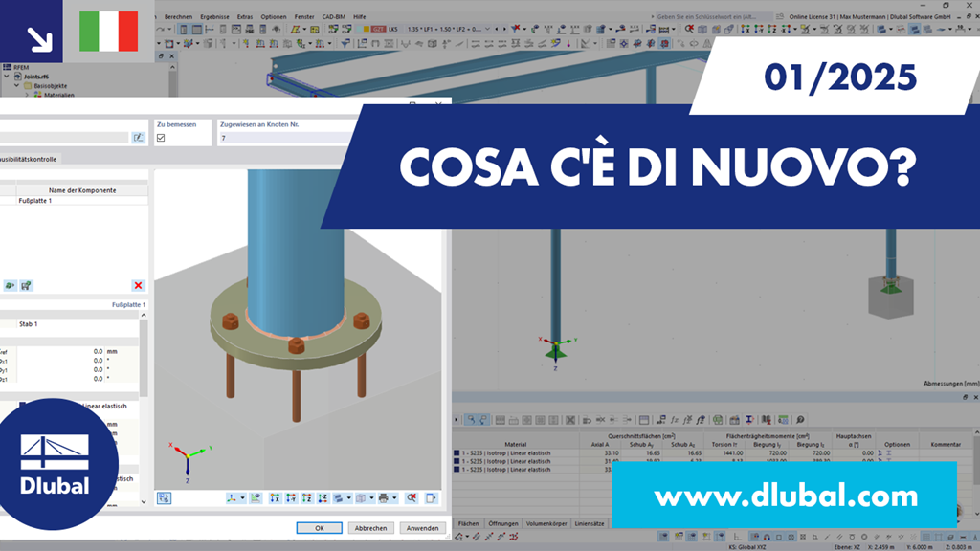980x551 pixels.
Task: Click the third material color swatch
Action: coord(457,469)
